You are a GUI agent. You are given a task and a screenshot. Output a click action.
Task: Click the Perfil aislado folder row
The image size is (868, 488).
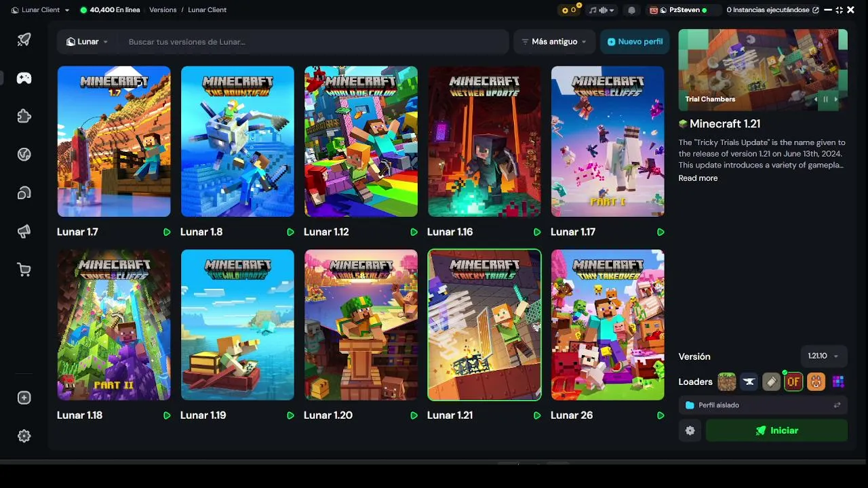[x=763, y=405]
